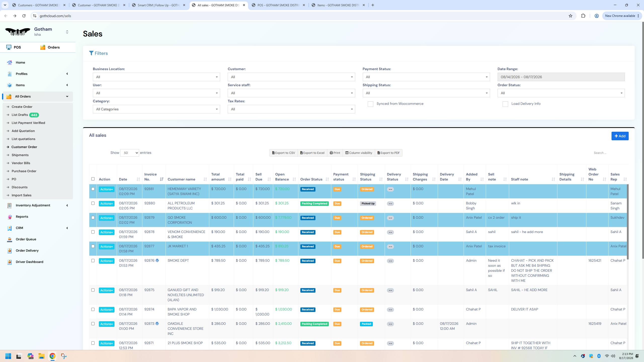Switch to the POS - GOTHAM SMOKE browser tab

[278, 5]
